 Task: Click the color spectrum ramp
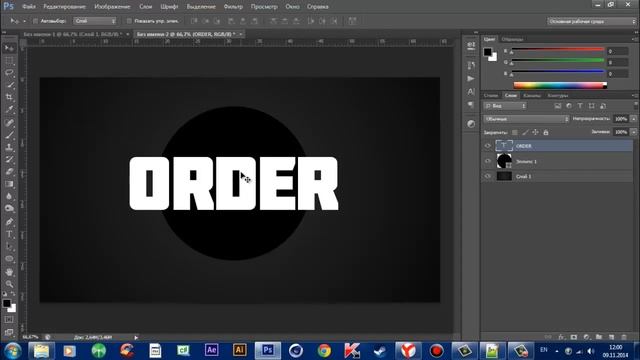click(560, 85)
